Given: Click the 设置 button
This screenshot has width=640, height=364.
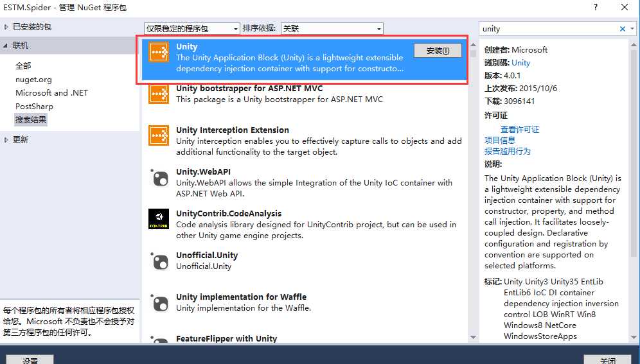Looking at the screenshot, I should pos(30,360).
